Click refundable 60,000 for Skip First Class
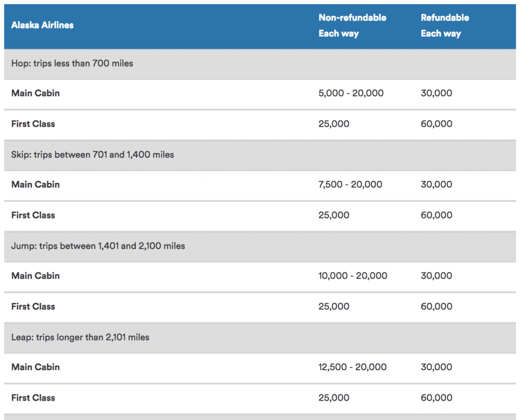Screen dimensions: 521x420 [436, 215]
